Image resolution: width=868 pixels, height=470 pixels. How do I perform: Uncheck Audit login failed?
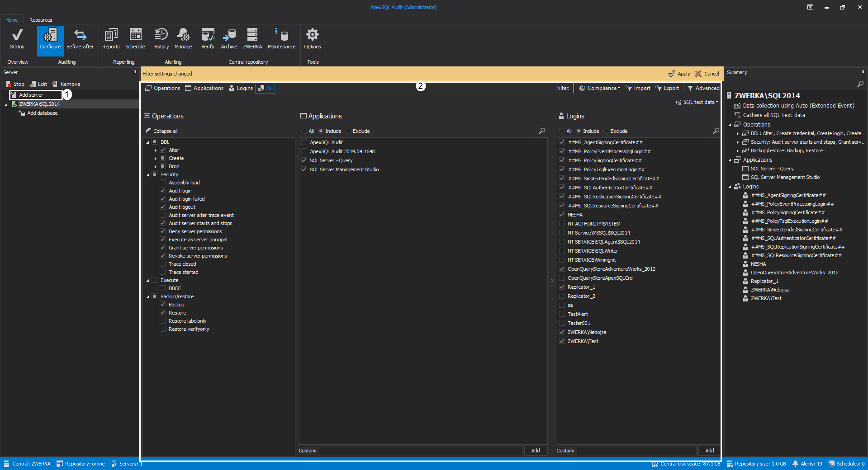163,199
